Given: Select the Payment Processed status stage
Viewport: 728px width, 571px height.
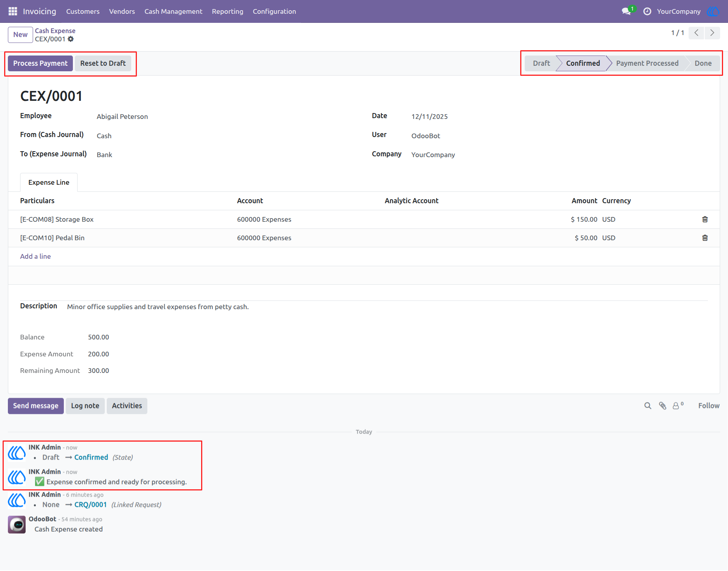Looking at the screenshot, I should [647, 63].
